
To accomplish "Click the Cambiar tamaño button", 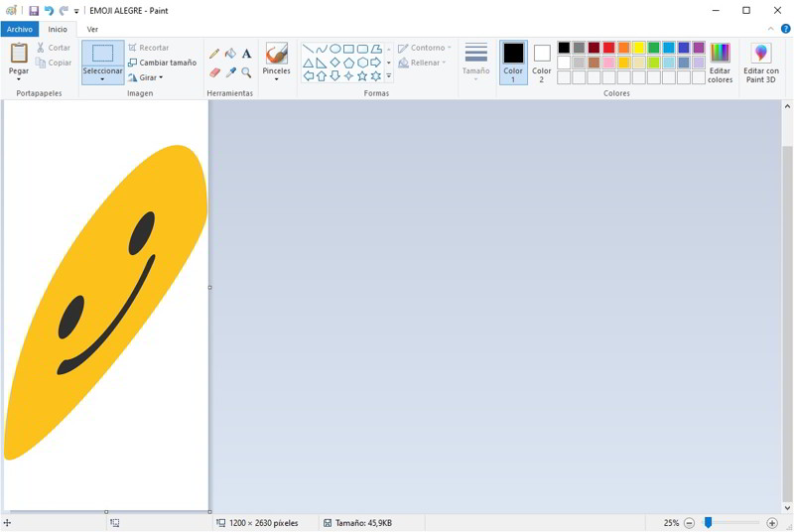I will (x=162, y=63).
